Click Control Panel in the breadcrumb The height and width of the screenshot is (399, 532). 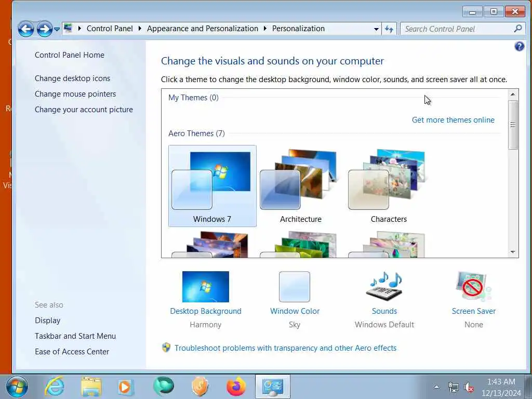(x=110, y=29)
